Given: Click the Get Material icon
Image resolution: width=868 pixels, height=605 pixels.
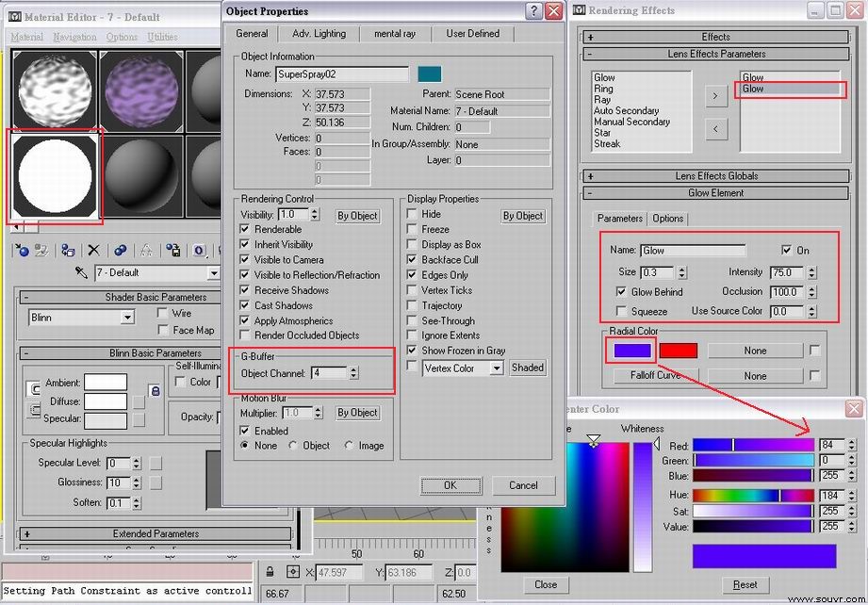Looking at the screenshot, I should click(x=22, y=251).
